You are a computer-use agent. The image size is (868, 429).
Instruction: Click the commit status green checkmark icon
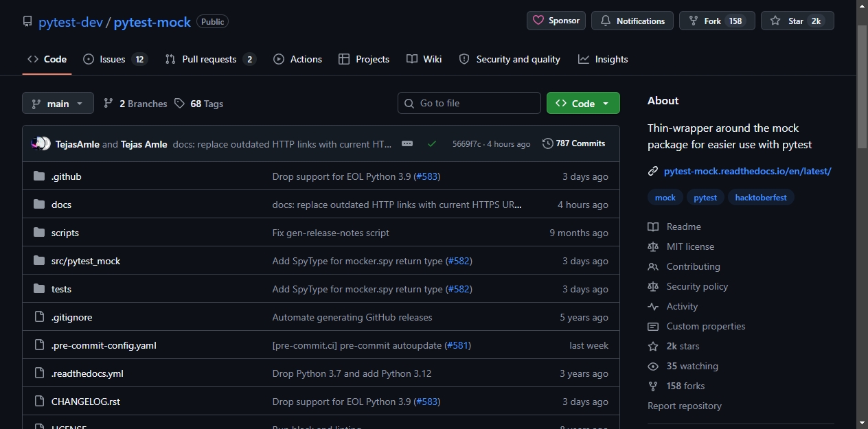(x=432, y=143)
